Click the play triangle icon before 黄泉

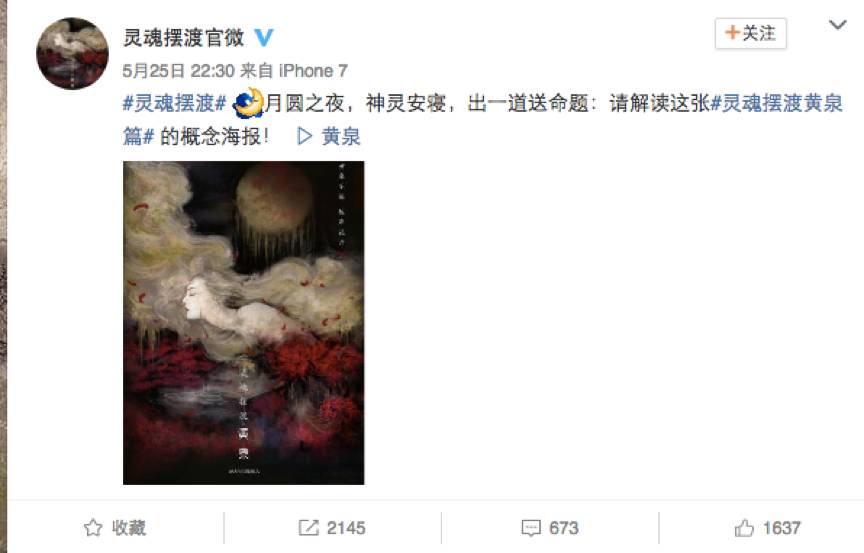(x=304, y=136)
